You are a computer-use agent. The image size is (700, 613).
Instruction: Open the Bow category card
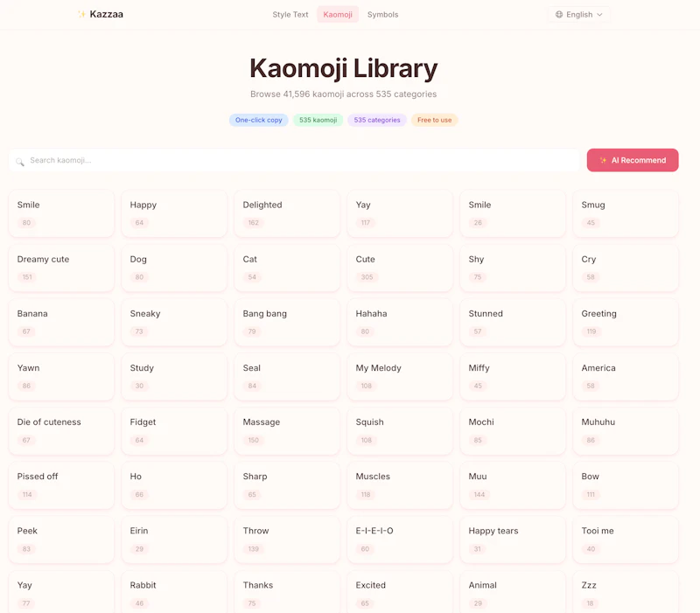click(x=626, y=485)
